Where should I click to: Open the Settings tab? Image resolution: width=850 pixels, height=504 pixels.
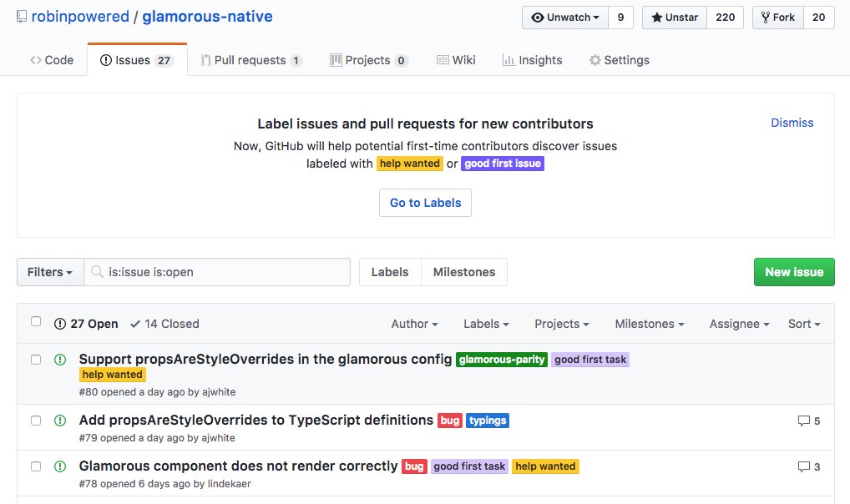point(619,60)
